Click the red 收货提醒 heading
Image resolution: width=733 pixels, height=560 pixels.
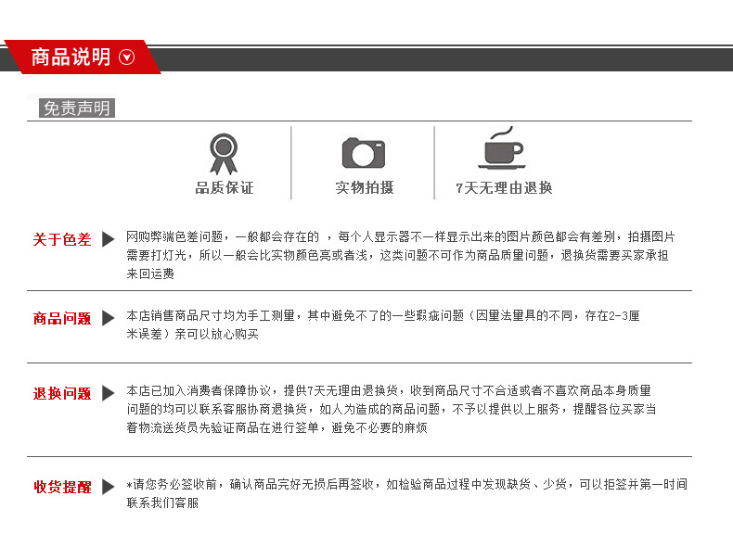pyautogui.click(x=62, y=487)
